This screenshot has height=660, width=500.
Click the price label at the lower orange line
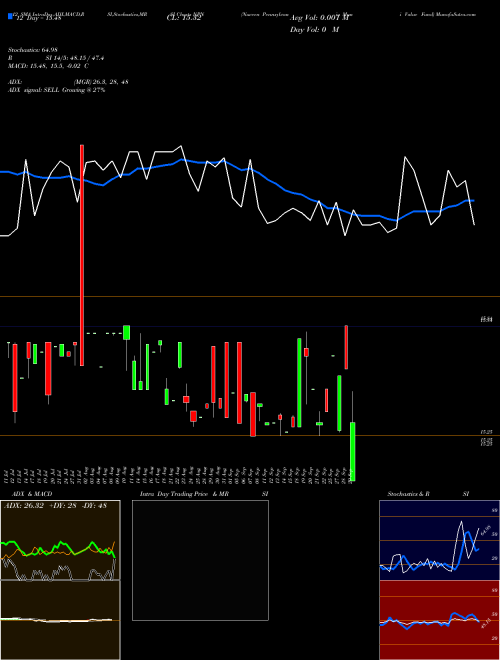click(487, 432)
